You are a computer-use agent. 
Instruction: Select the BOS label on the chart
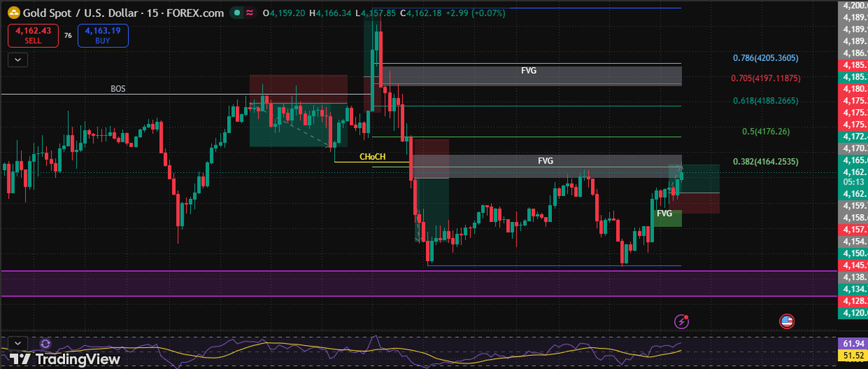118,89
